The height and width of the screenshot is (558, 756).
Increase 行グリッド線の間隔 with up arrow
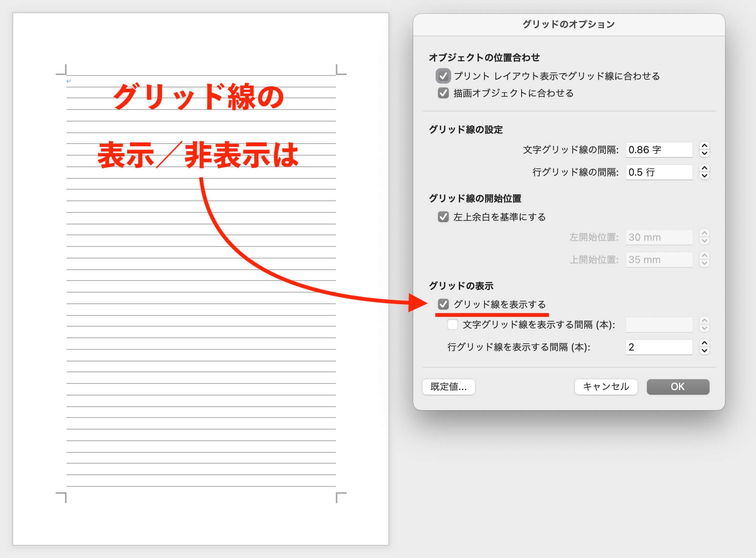coord(705,168)
